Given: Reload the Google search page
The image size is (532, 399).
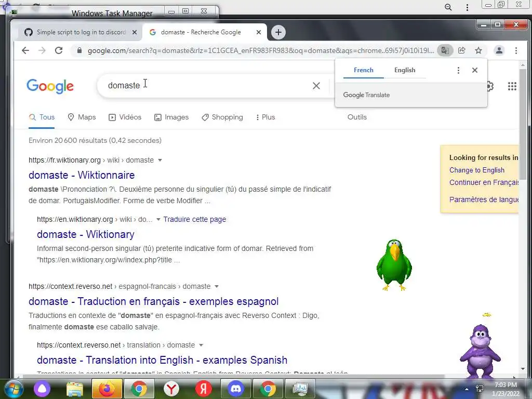Looking at the screenshot, I should pos(59,50).
